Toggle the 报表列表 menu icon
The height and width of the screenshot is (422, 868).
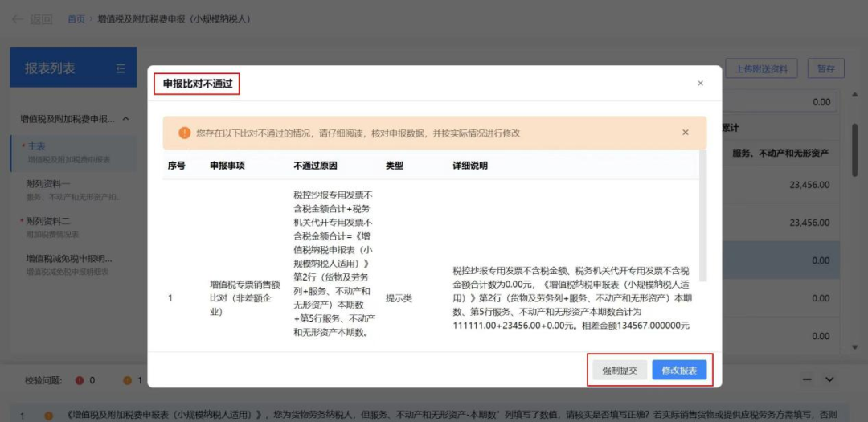coord(121,68)
